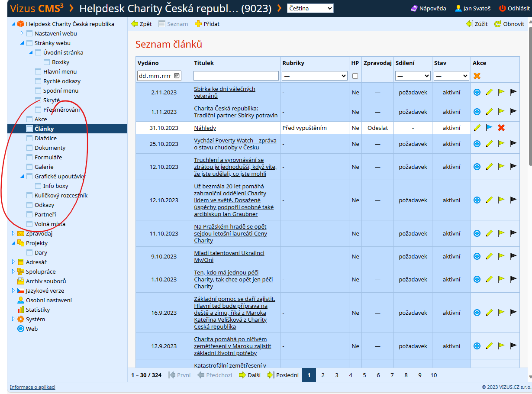Open the Stav filter dropdown
Screen dimensions: 532x394
[x=451, y=76]
